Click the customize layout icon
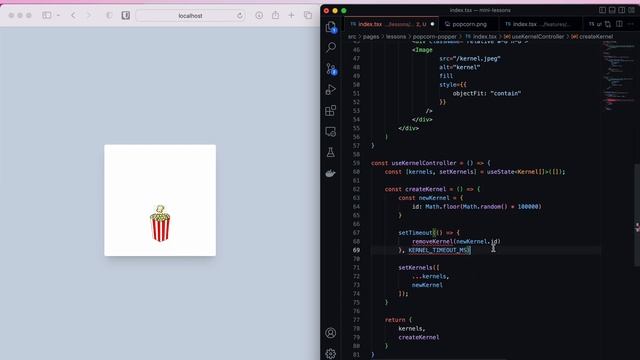This screenshot has width=640, height=360. point(631,10)
